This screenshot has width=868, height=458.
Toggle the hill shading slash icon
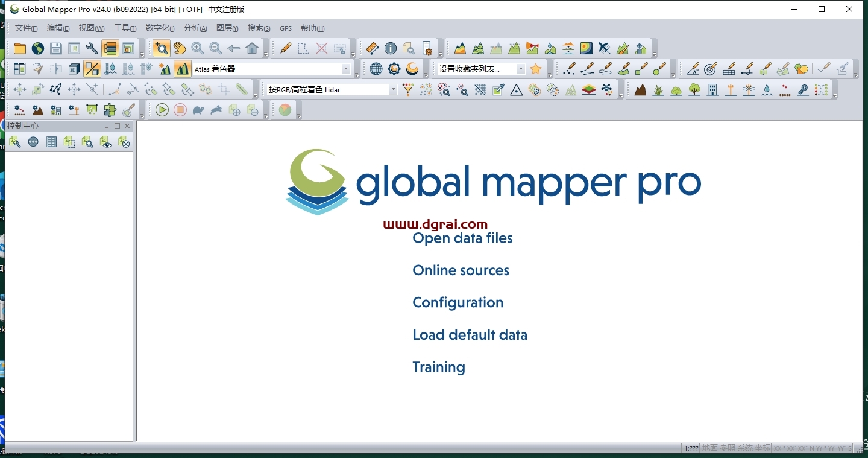point(92,69)
